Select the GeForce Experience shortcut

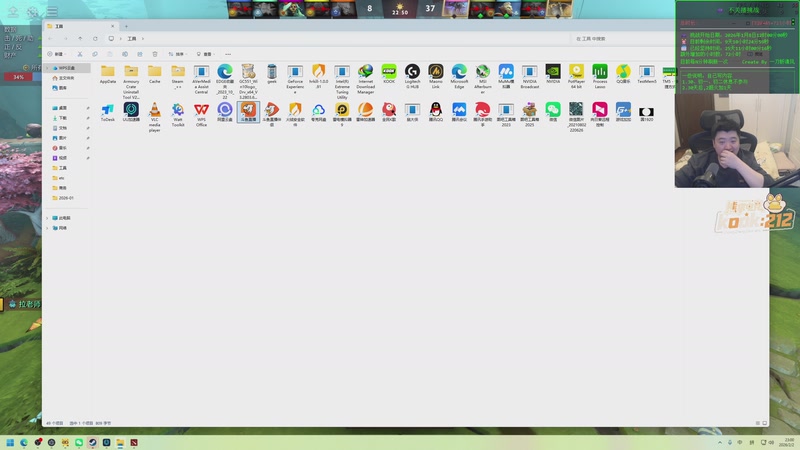coord(295,79)
